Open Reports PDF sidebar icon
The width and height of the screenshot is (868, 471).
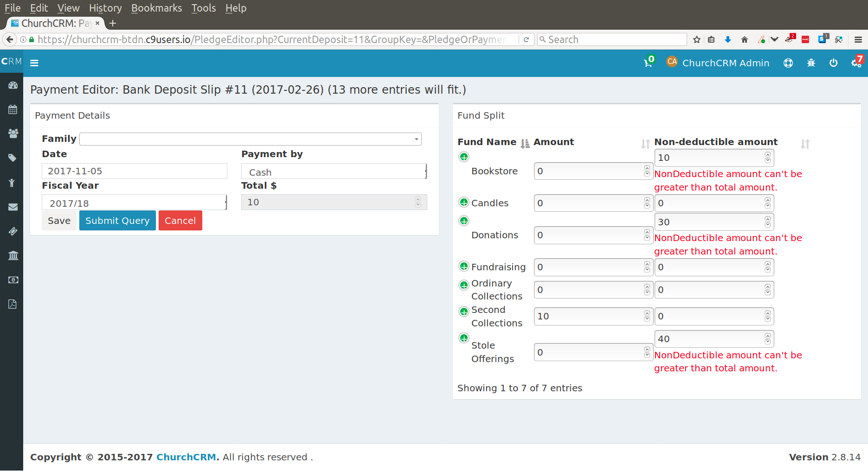coord(13,304)
